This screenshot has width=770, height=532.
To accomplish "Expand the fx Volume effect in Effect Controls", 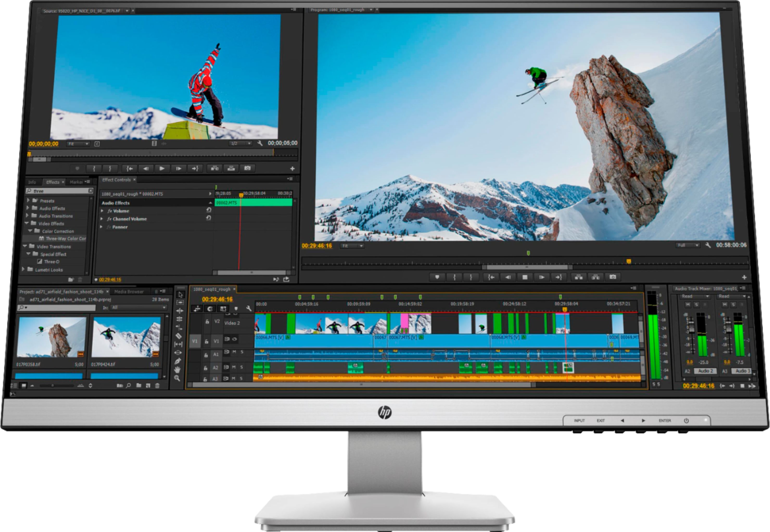I will pos(102,211).
